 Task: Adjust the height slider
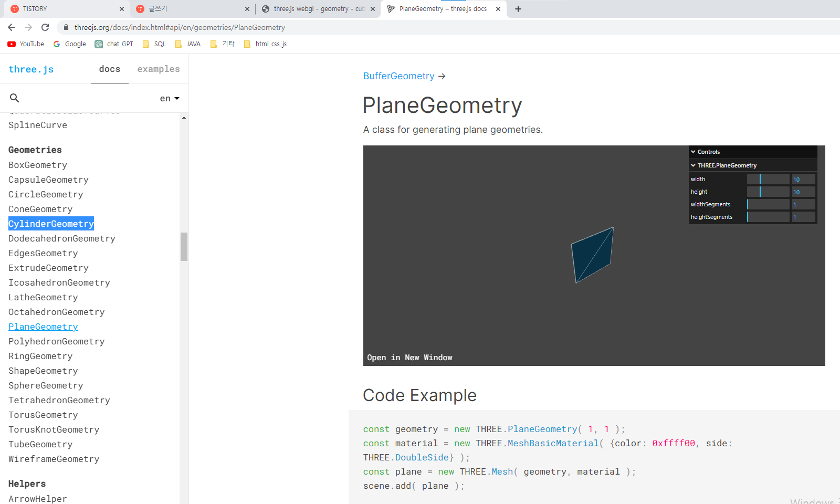pyautogui.click(x=768, y=192)
